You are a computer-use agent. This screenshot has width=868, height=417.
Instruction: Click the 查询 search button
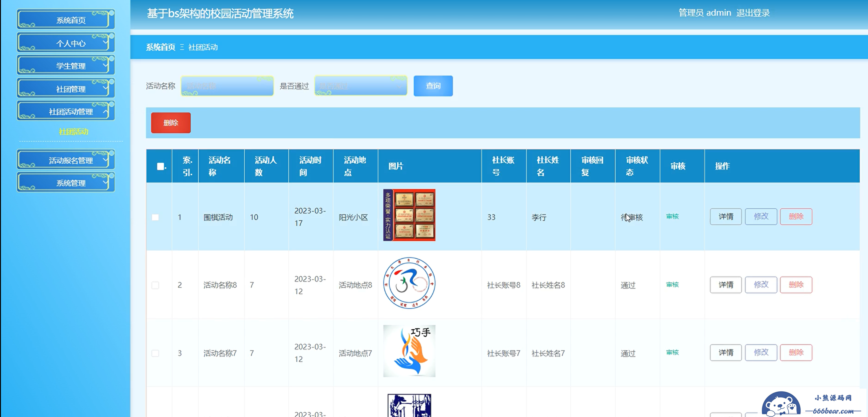433,86
